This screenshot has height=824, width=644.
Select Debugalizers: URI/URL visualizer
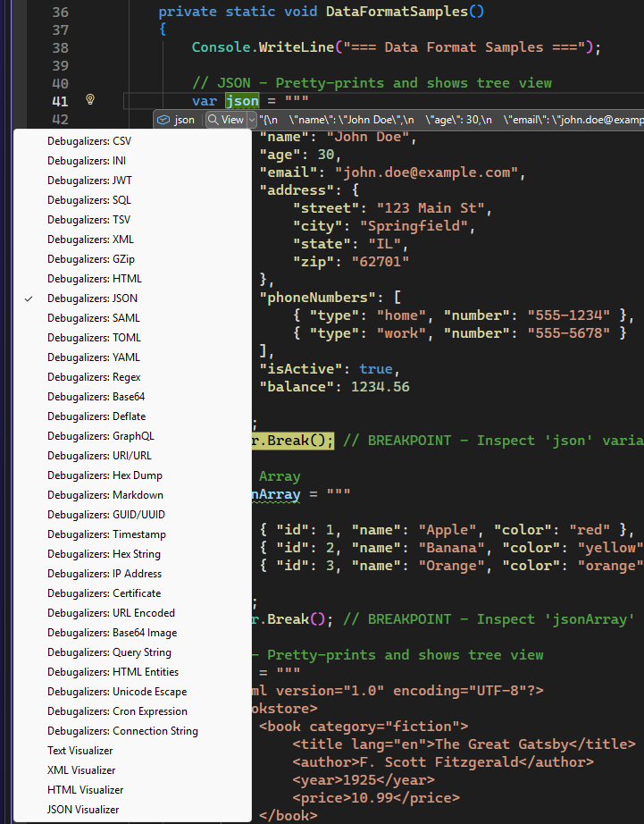coord(132,456)
